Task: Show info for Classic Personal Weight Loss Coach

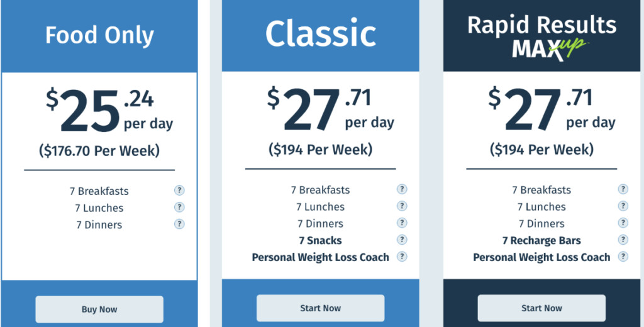Action: pyautogui.click(x=402, y=257)
